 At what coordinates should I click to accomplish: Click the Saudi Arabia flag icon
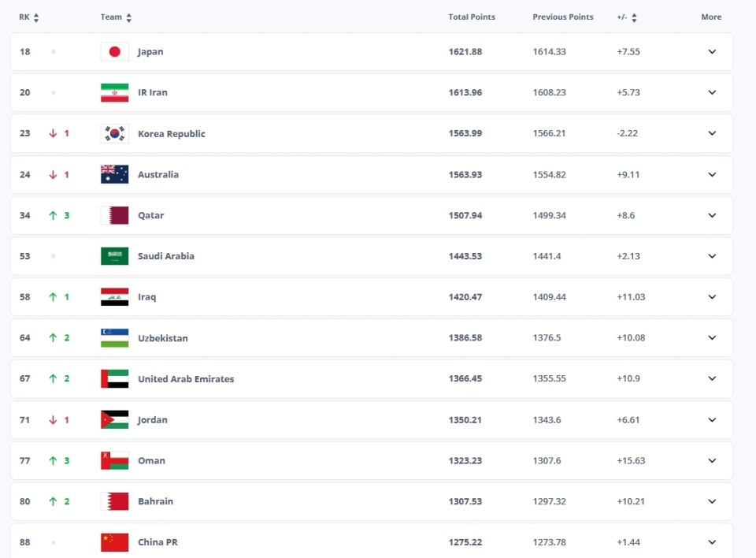pyautogui.click(x=114, y=256)
